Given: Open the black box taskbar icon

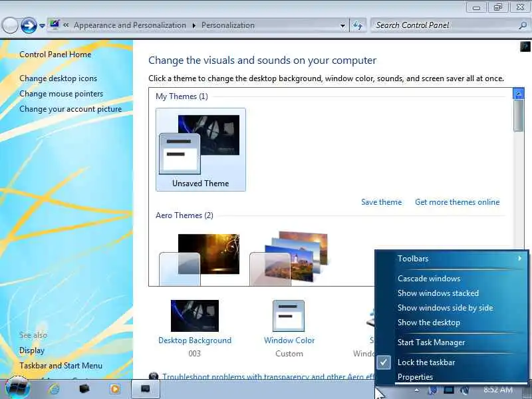Looking at the screenshot, I should (x=84, y=389).
